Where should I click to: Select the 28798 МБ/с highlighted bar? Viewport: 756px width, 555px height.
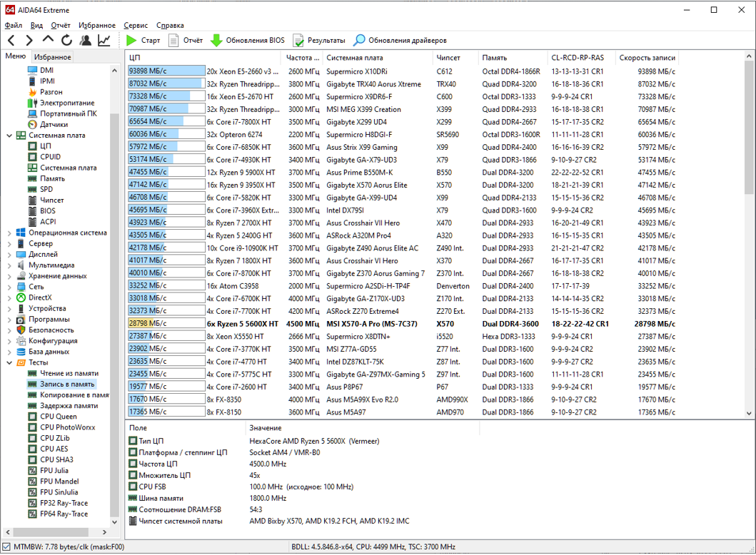166,324
